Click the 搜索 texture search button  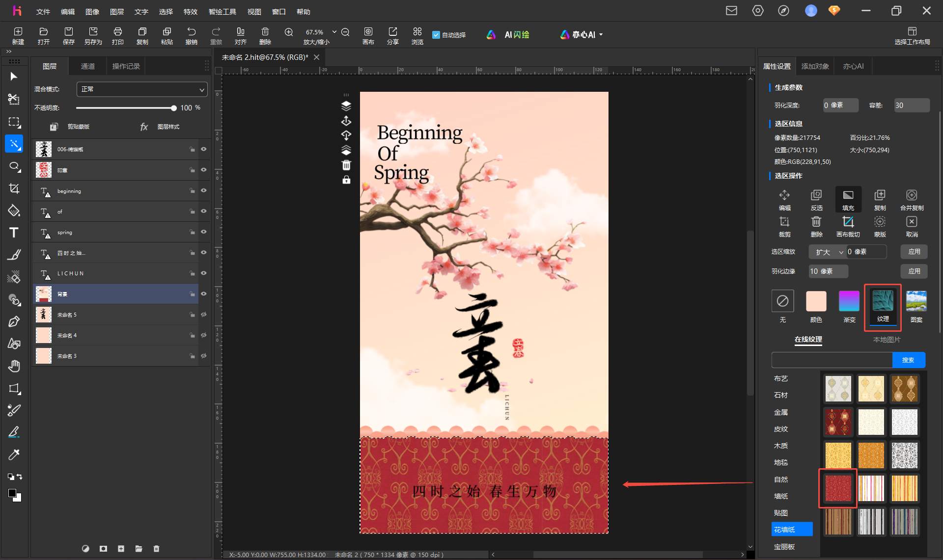point(909,360)
